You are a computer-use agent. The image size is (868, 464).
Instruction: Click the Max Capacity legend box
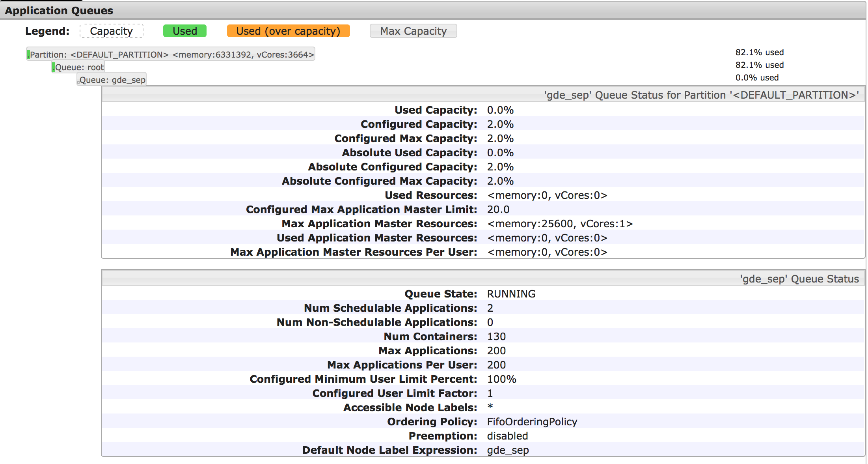click(x=413, y=31)
